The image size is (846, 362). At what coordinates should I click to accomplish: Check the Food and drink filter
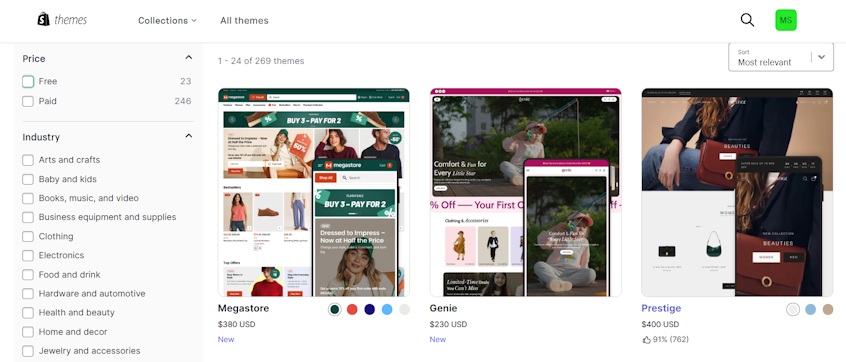(x=28, y=275)
